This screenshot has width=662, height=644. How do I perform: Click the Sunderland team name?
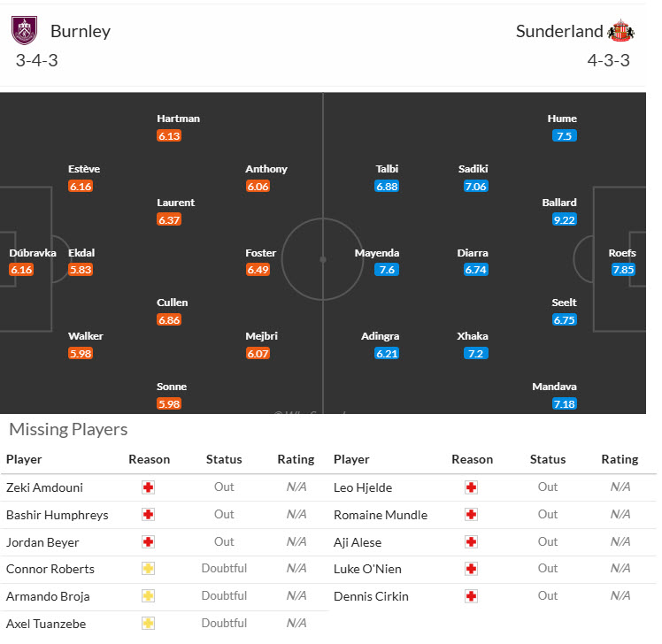559,32
